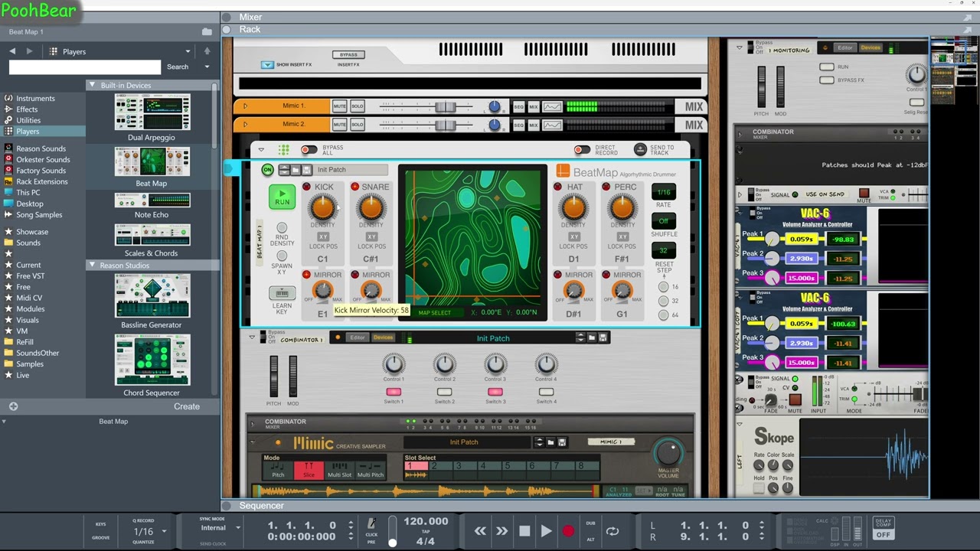
Task: Click the Hat Lock Pos XY button
Action: tap(573, 236)
